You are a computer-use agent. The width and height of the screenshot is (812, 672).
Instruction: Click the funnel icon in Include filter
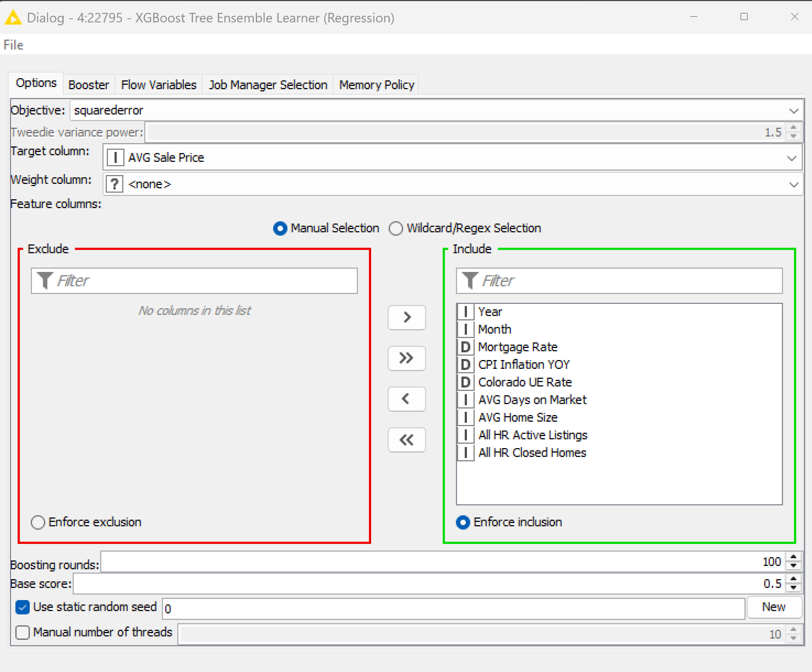point(470,280)
